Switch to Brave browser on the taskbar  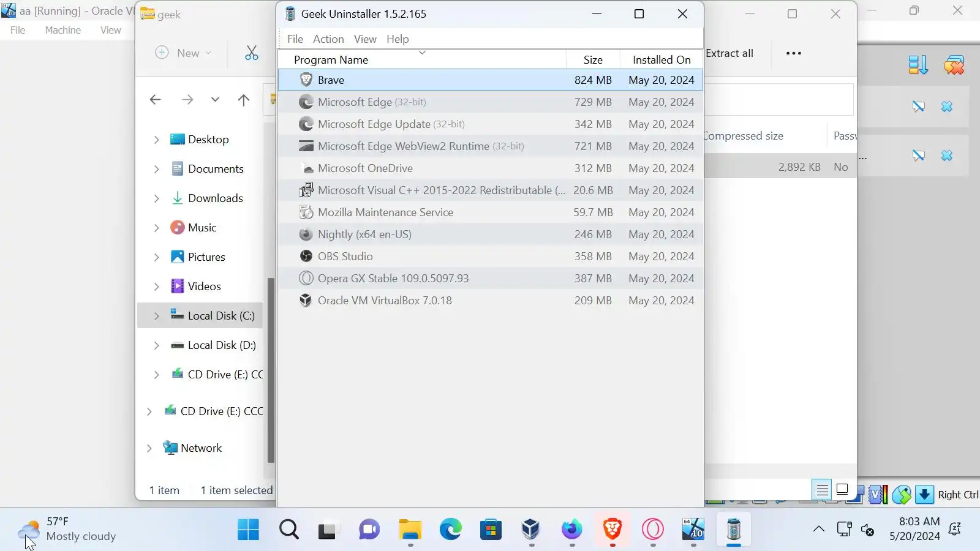point(612,530)
